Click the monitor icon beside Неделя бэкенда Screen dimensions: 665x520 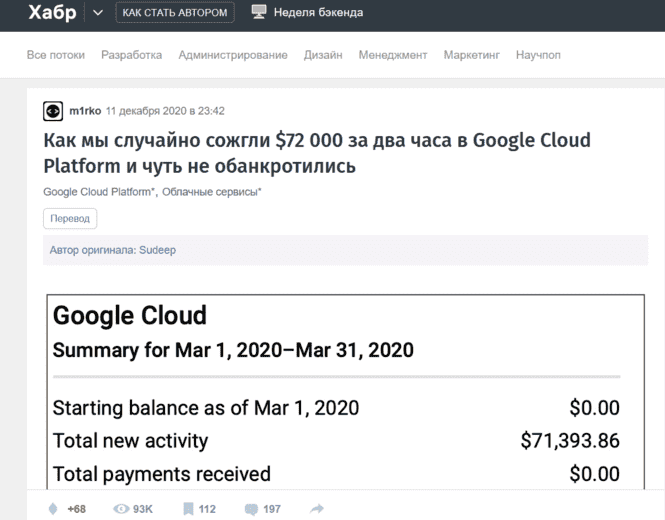pos(259,12)
